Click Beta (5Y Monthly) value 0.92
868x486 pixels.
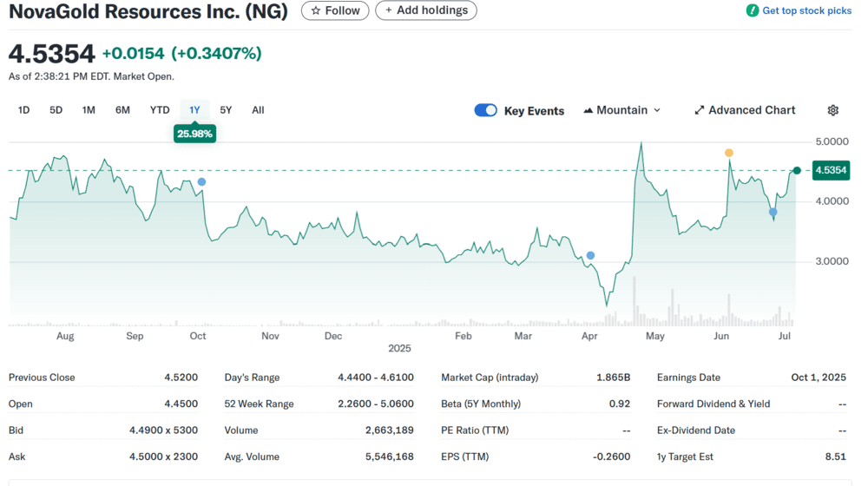click(x=620, y=404)
